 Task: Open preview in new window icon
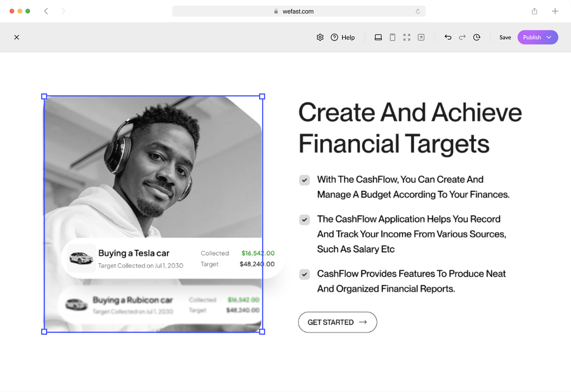pyautogui.click(x=421, y=37)
